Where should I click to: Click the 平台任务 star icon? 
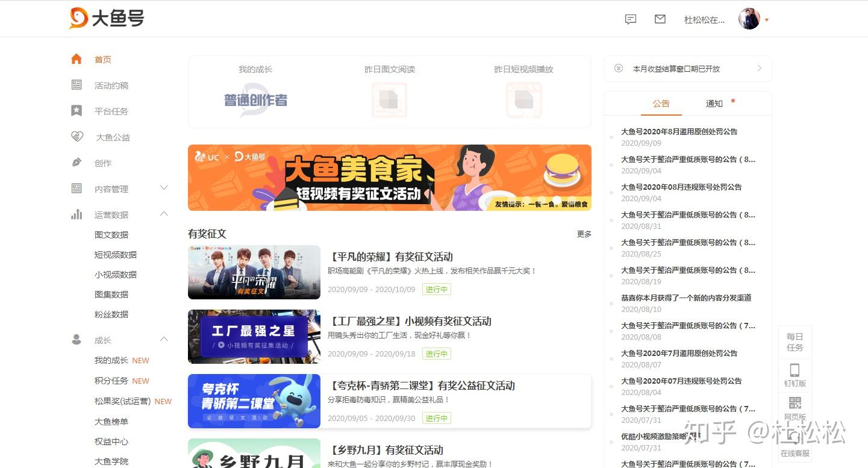click(x=76, y=111)
